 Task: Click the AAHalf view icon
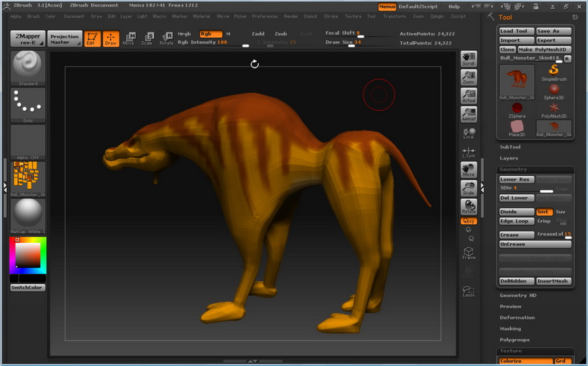click(468, 114)
